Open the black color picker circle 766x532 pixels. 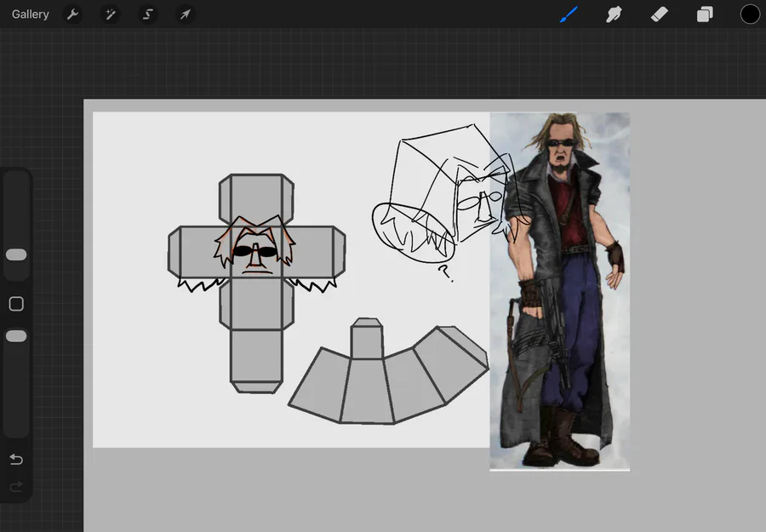click(x=750, y=14)
